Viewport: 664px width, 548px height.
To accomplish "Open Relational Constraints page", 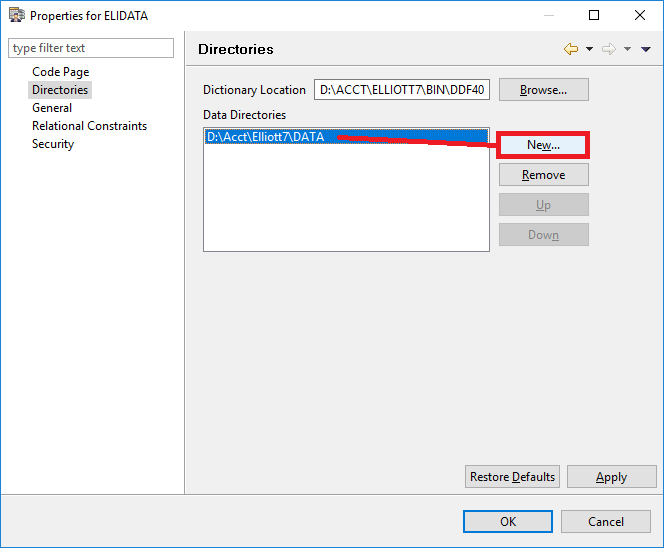I will [89, 126].
